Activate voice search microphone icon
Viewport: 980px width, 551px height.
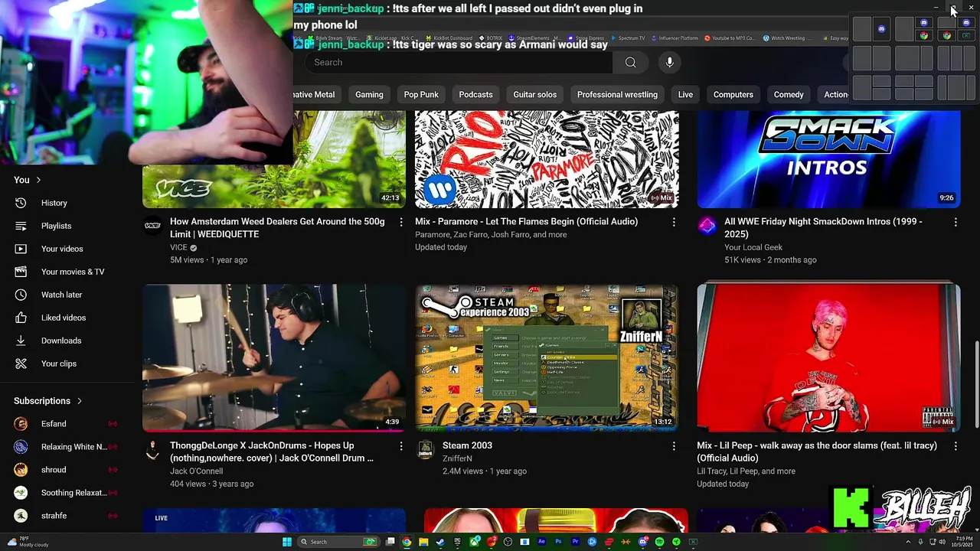pyautogui.click(x=669, y=62)
